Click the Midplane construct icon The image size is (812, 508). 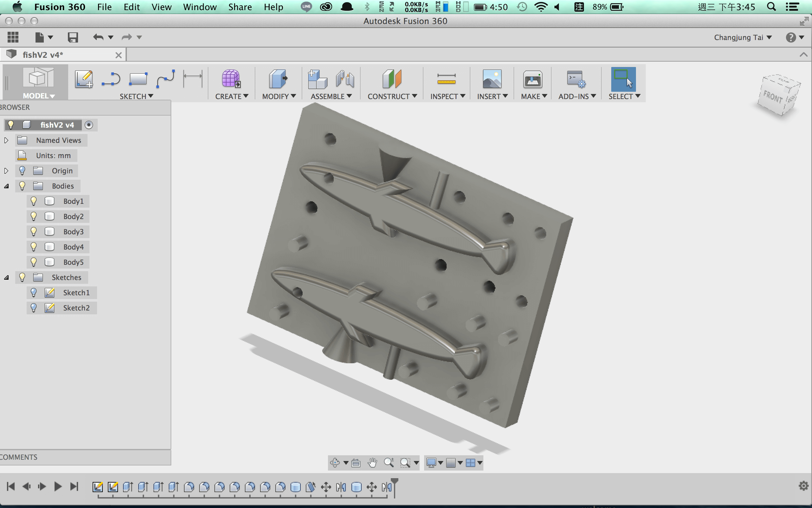click(392, 79)
